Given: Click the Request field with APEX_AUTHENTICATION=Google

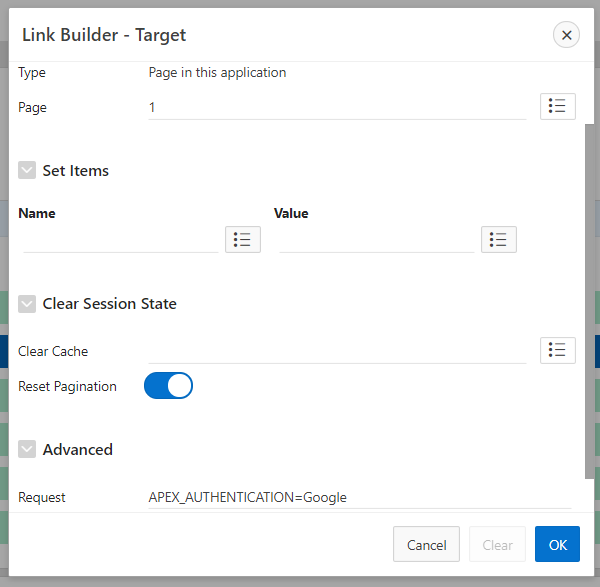Looking at the screenshot, I should [360, 497].
